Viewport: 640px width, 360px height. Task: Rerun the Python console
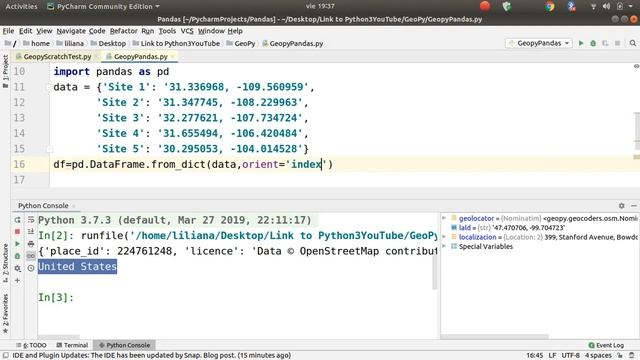18,220
